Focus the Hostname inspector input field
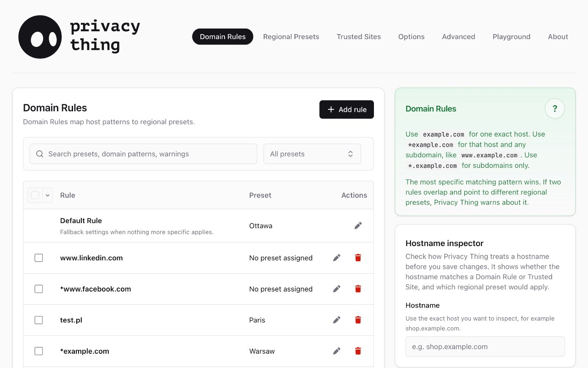588x368 pixels. [x=485, y=346]
